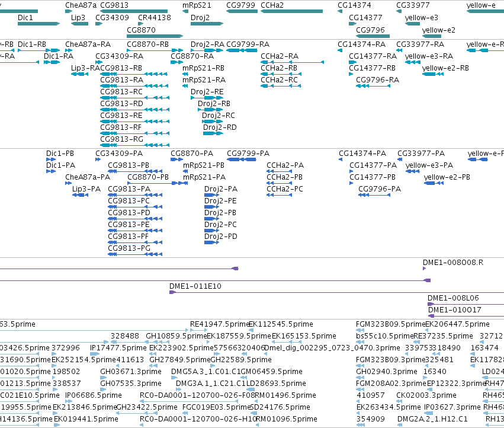The width and height of the screenshot is (504, 428).
Task: Select the "CheA87a-PA" protein label
Action: tap(88, 177)
